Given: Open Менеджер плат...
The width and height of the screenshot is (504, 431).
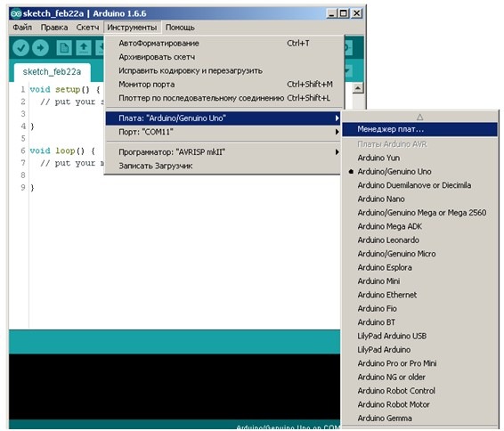Looking at the screenshot, I should [x=419, y=129].
